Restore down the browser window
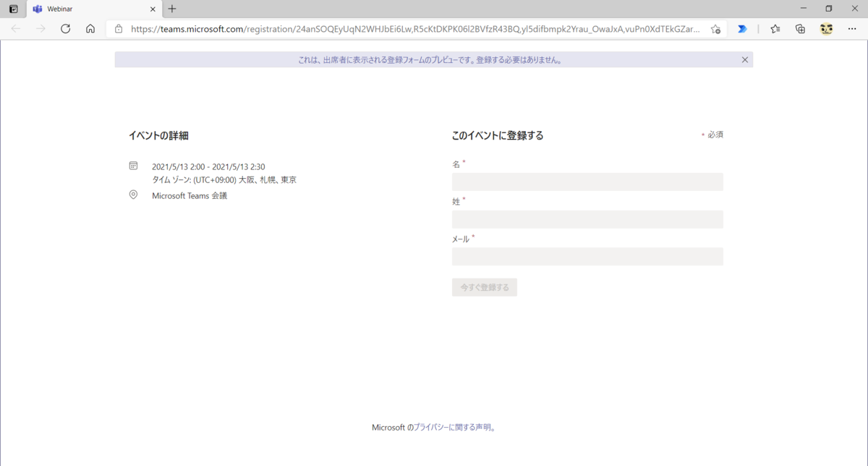The width and height of the screenshot is (868, 466). [829, 9]
